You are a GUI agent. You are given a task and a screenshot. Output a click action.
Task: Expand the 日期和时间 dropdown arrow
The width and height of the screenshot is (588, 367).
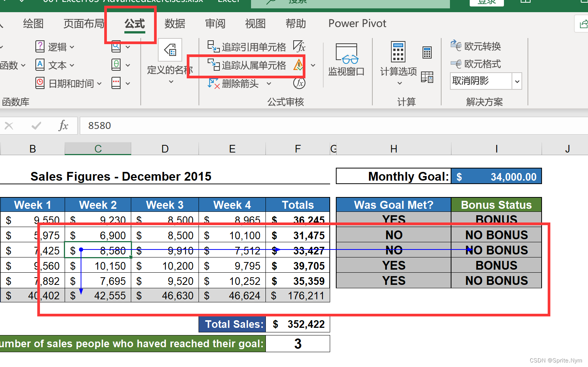pos(99,83)
